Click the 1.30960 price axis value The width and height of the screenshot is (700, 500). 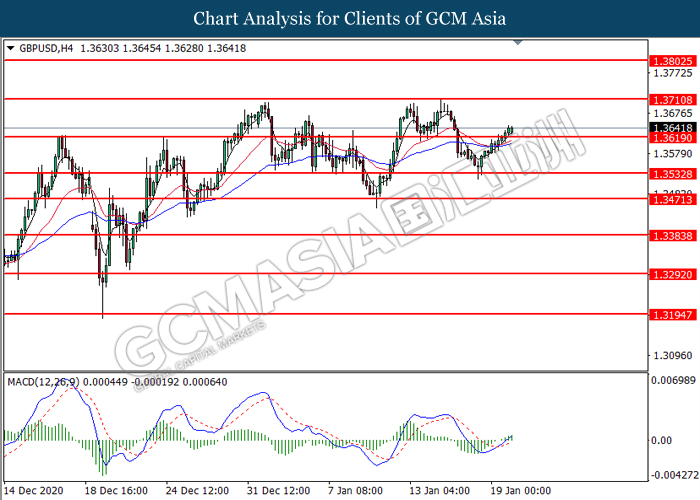point(673,356)
